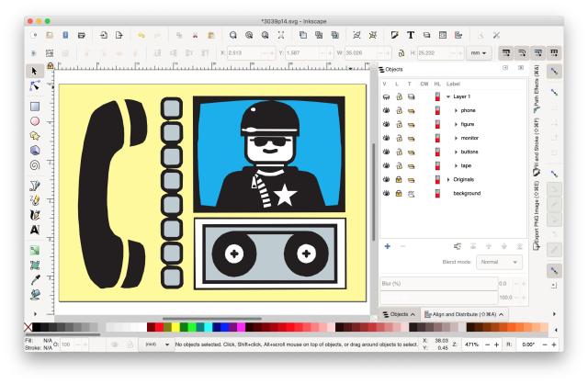Activate the Text tool
This screenshot has width=588, height=384.
point(35,228)
